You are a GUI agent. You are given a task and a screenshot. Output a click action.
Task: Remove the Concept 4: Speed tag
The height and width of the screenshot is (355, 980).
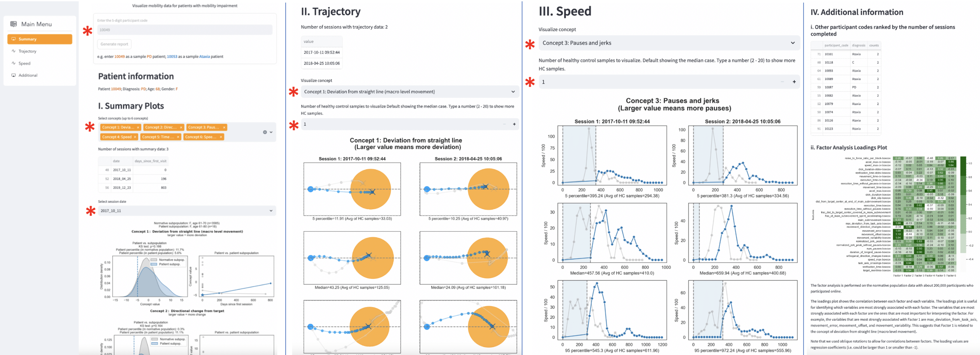[135, 137]
